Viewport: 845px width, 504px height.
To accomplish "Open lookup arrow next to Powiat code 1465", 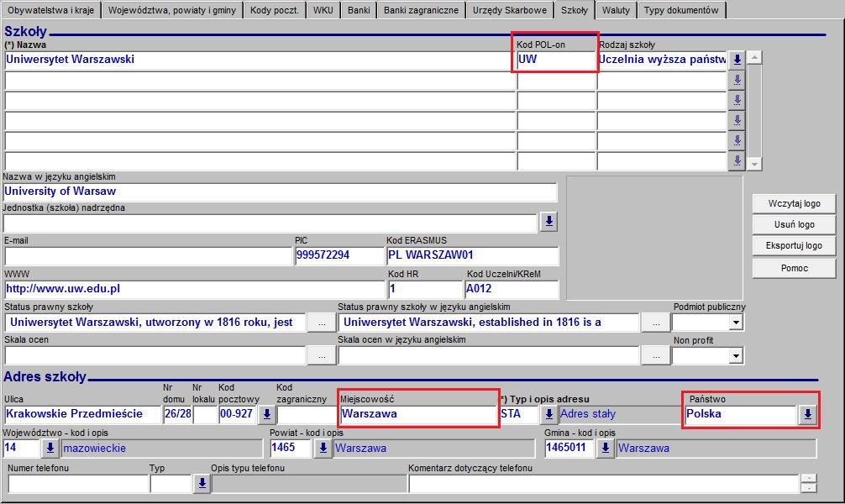I will click(x=323, y=448).
